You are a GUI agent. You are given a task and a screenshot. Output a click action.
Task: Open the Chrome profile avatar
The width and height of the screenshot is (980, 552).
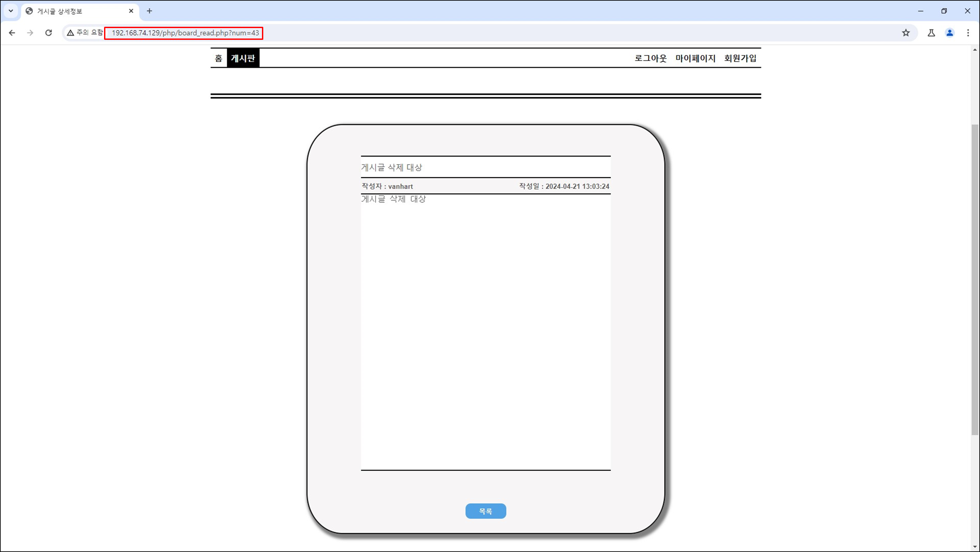[x=950, y=33]
